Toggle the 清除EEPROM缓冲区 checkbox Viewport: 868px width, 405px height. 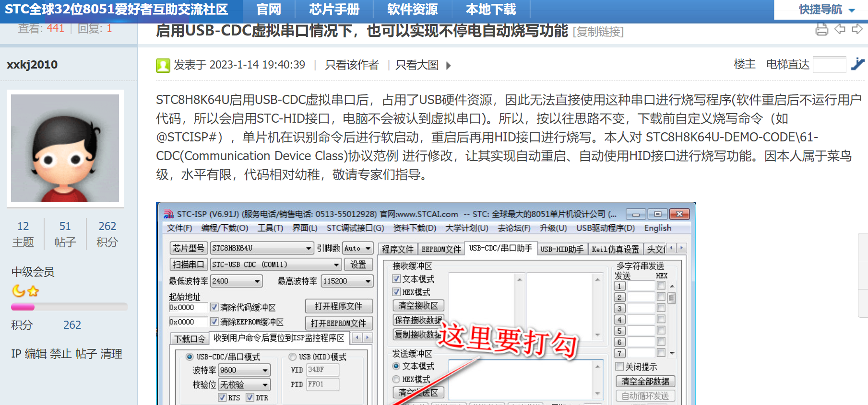coord(214,322)
